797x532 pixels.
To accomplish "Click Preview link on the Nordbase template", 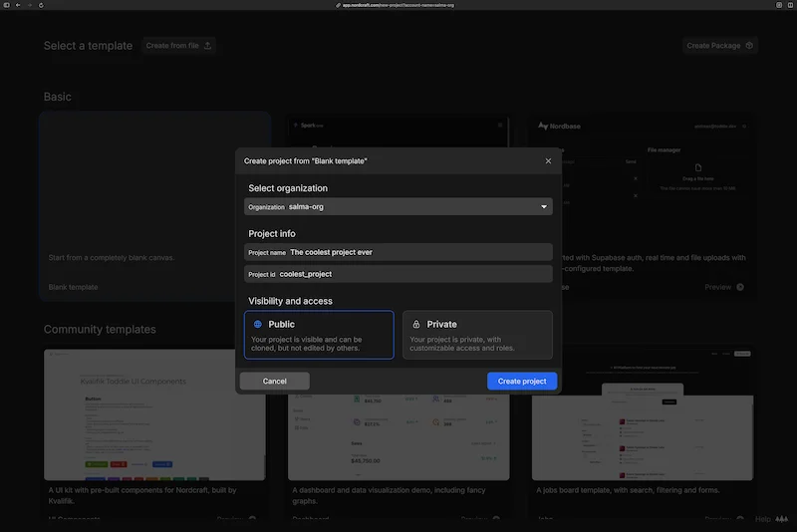I will (x=717, y=287).
